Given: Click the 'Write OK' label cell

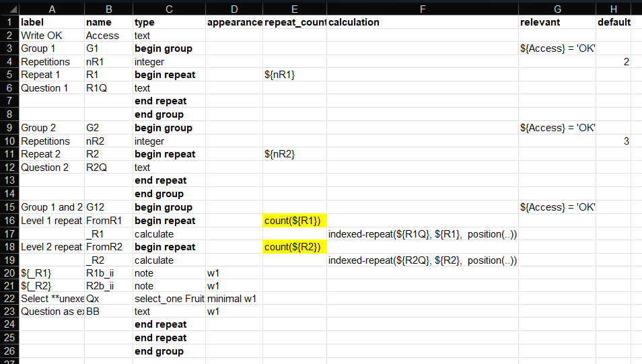Looking at the screenshot, I should 51,36.
